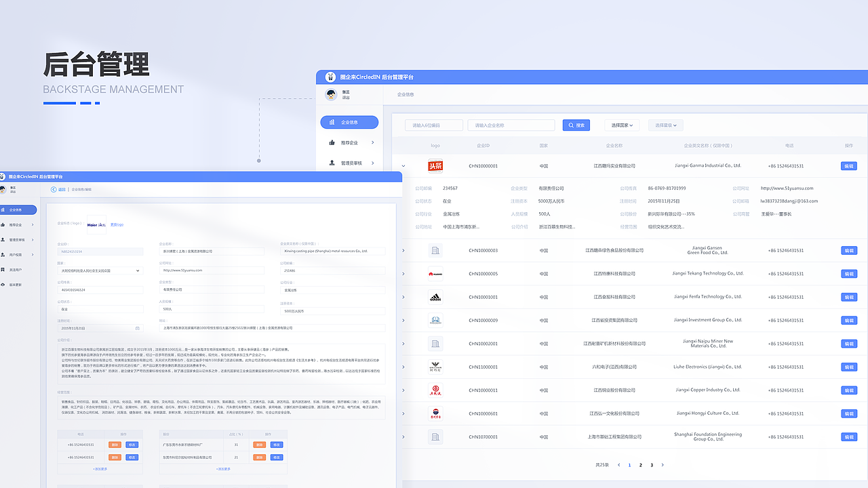Click the Huawei logo in CHN10000005 row
The width and height of the screenshot is (868, 488).
pos(435,274)
